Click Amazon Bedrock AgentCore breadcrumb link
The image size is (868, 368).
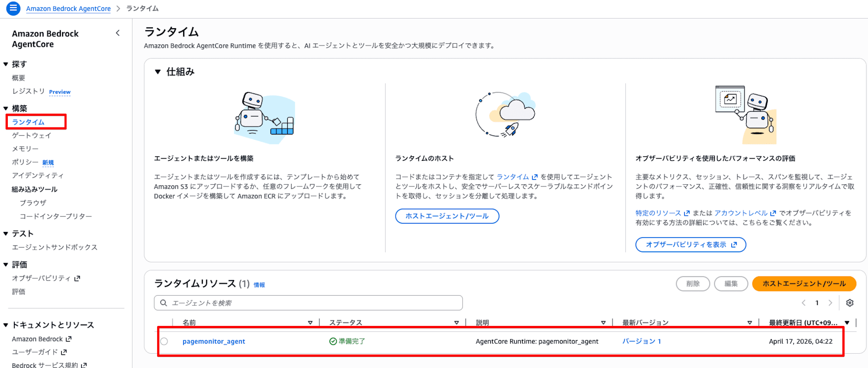click(x=69, y=9)
